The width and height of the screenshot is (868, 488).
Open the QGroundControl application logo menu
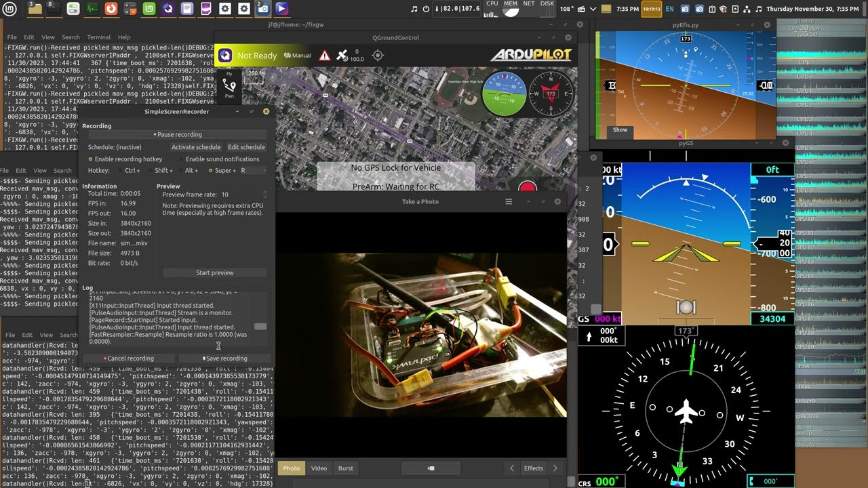pos(225,56)
